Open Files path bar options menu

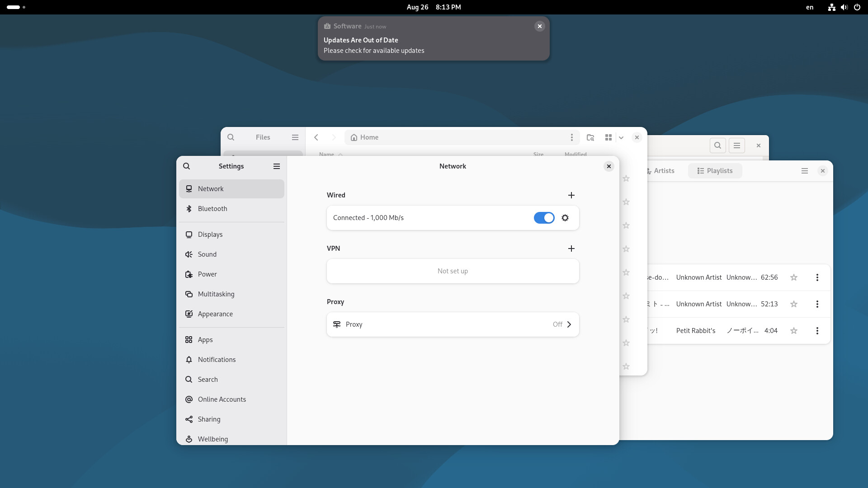pos(572,137)
